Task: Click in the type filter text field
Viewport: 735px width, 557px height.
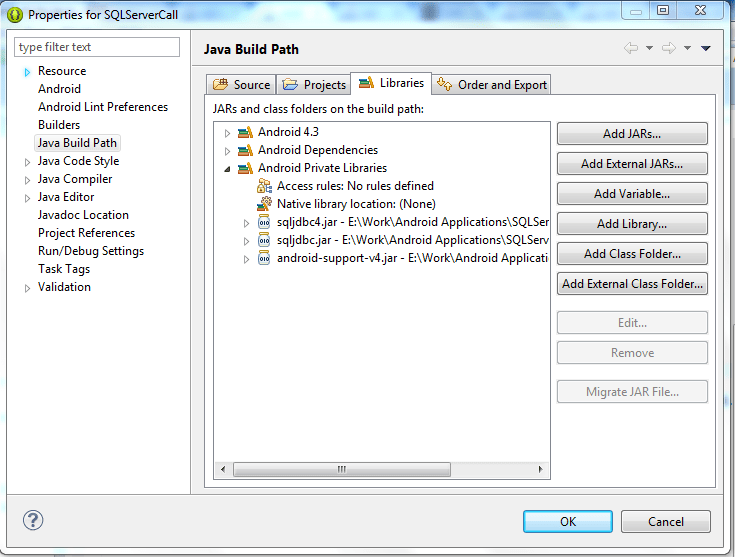Action: click(97, 47)
